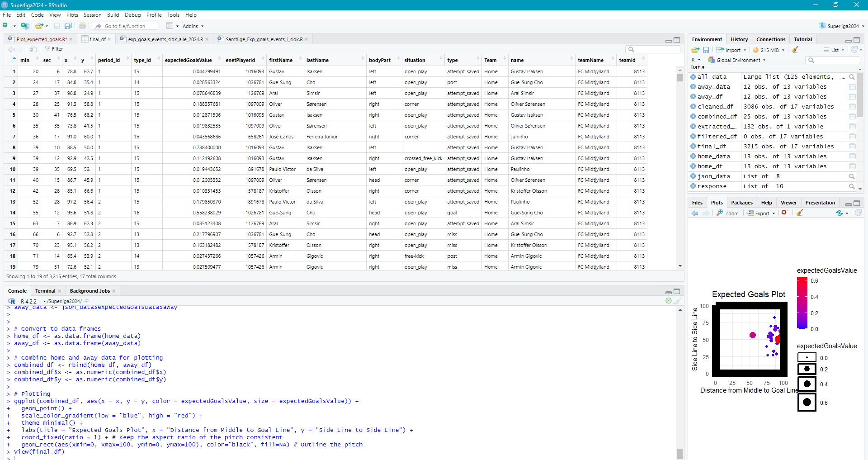Remove current plot with red X icon

click(784, 213)
